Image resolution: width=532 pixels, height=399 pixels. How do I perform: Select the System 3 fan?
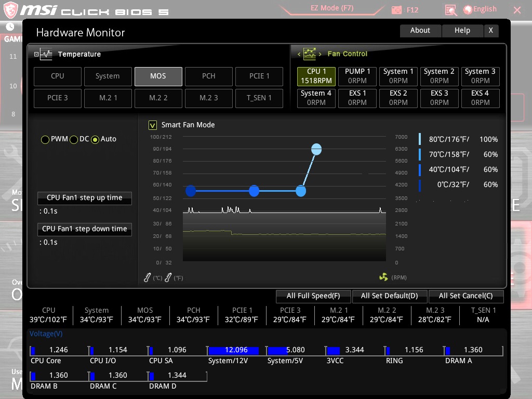(x=481, y=76)
